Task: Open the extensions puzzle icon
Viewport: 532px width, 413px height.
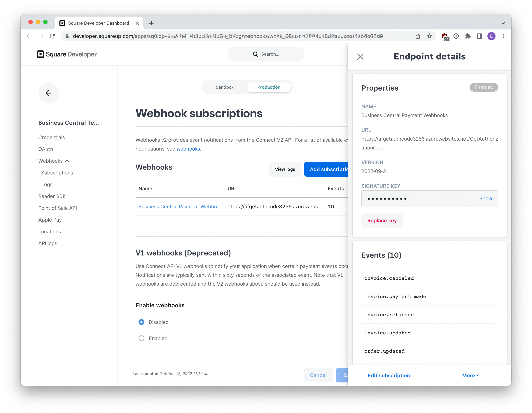Action: [x=468, y=36]
